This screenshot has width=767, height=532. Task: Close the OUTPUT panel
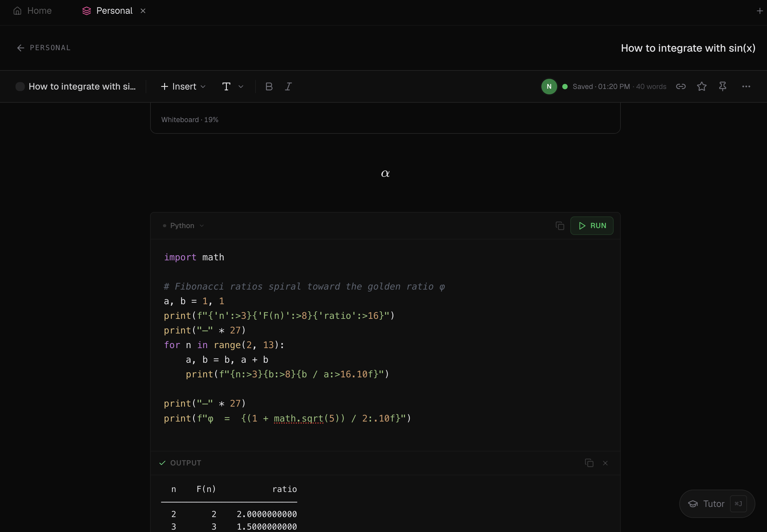[605, 463]
